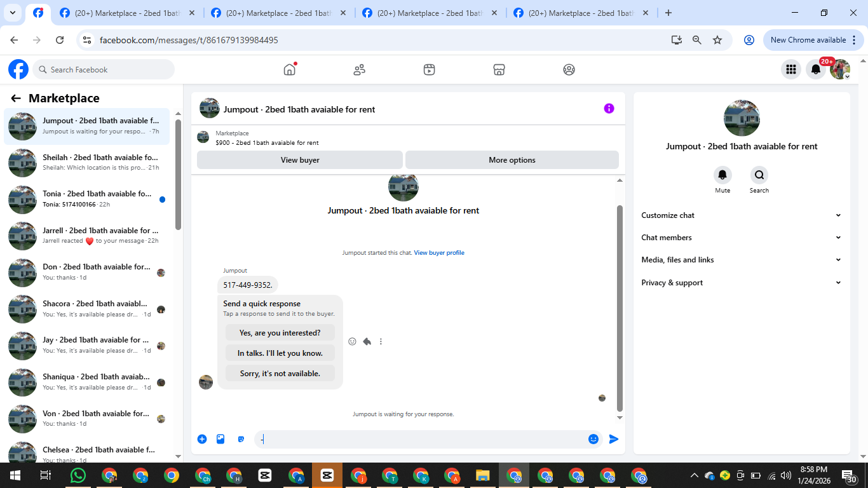The height and width of the screenshot is (488, 868).
Task: Send "Sorry, it's not available." response
Action: click(280, 373)
